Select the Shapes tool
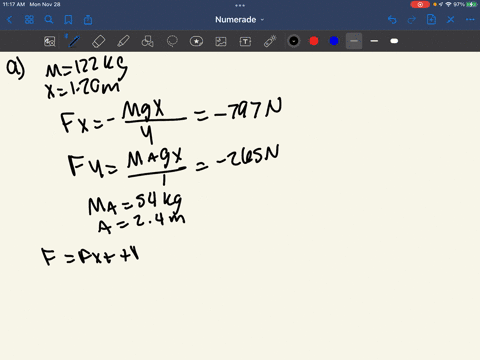Viewport: 480px width, 360px height. pyautogui.click(x=147, y=41)
